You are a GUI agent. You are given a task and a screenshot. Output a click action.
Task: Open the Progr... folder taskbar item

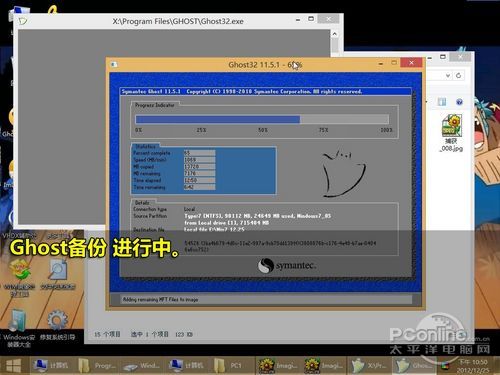point(97,366)
